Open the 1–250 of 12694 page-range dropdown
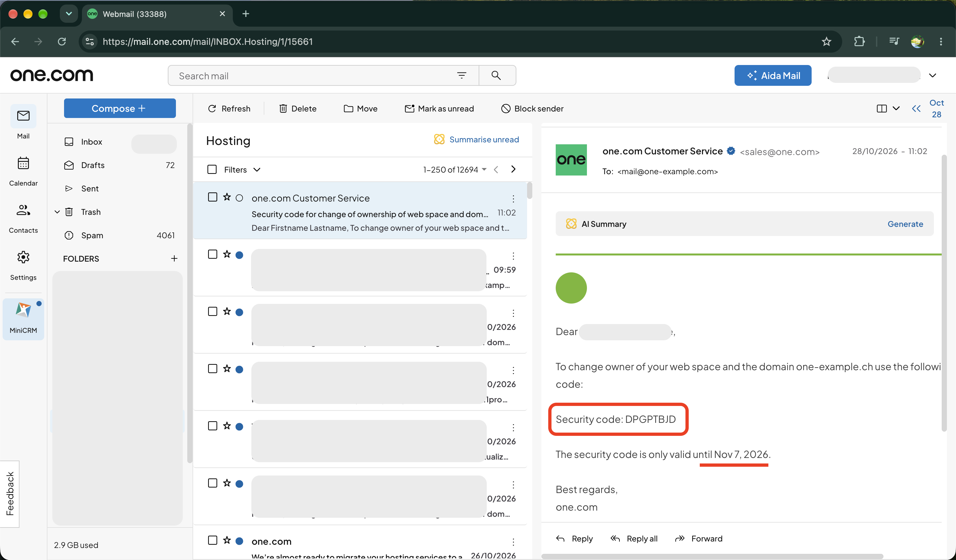The image size is (956, 560). pyautogui.click(x=455, y=169)
